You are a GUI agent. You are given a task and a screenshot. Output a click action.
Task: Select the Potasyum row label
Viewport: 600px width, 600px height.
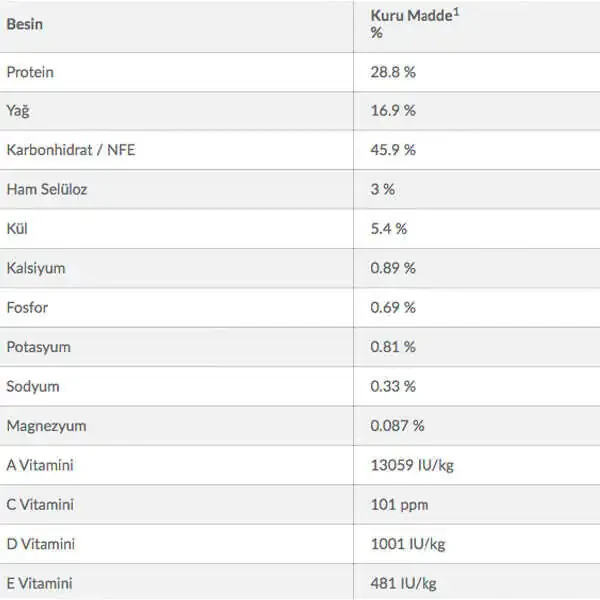point(38,347)
